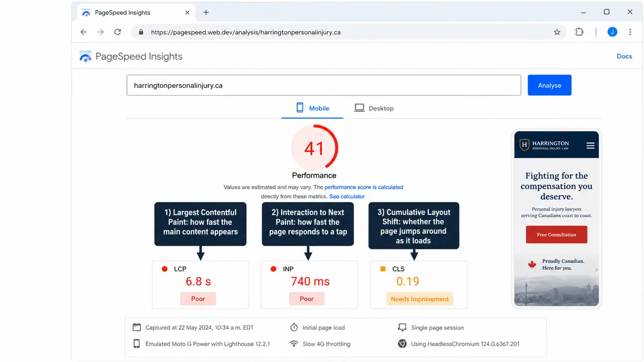
Task: Go forward with the browser forward arrow
Action: coord(100,32)
